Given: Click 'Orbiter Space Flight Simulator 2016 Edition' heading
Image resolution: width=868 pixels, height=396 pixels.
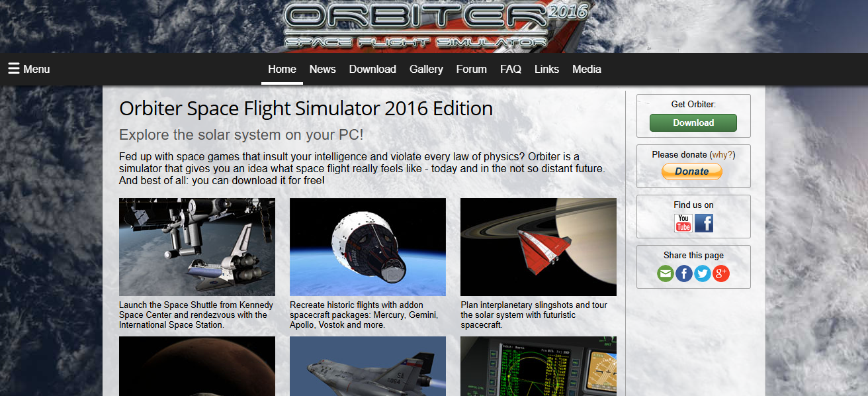Looking at the screenshot, I should (x=306, y=109).
